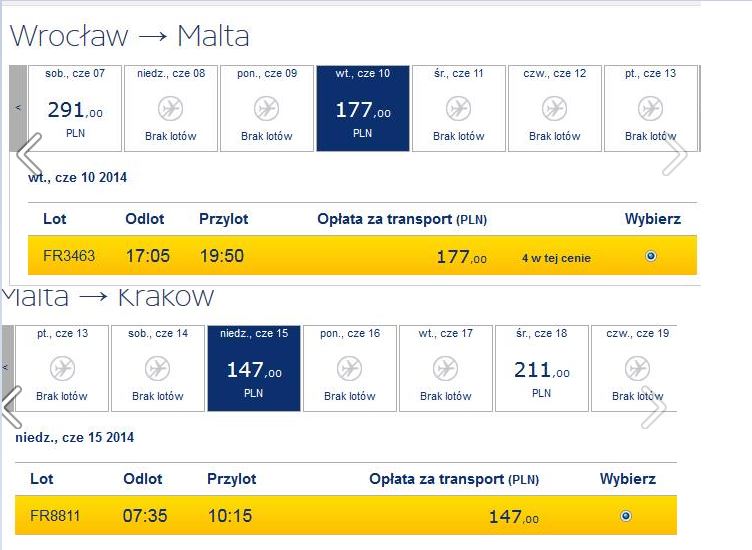Show later dates with Wrocław–Malta right chevron
Screen dimensions: 752x550
[x=675, y=154]
